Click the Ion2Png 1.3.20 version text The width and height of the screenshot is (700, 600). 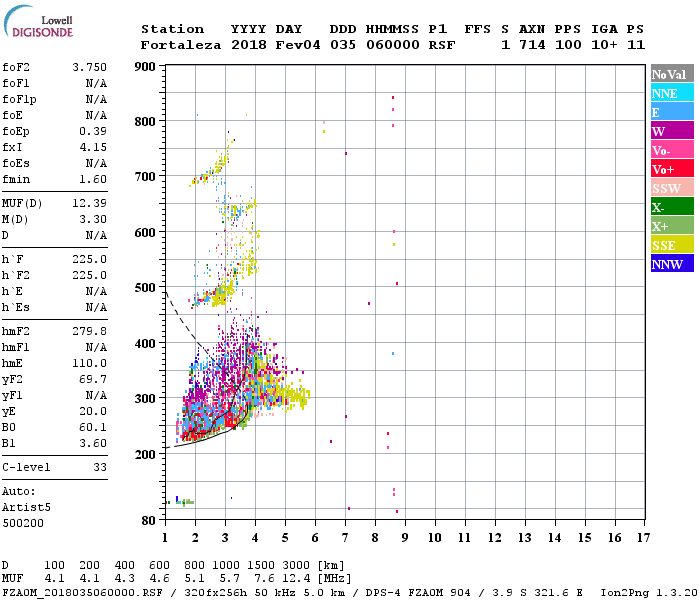[x=649, y=593]
